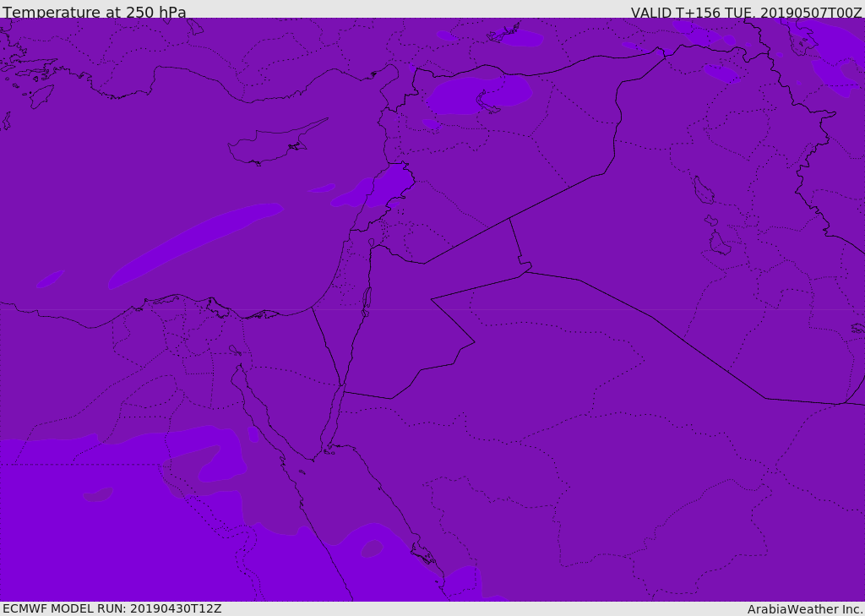Viewport: 865px width, 616px height.
Task: Click the long light streak in the Mediterranean
Action: (x=196, y=244)
